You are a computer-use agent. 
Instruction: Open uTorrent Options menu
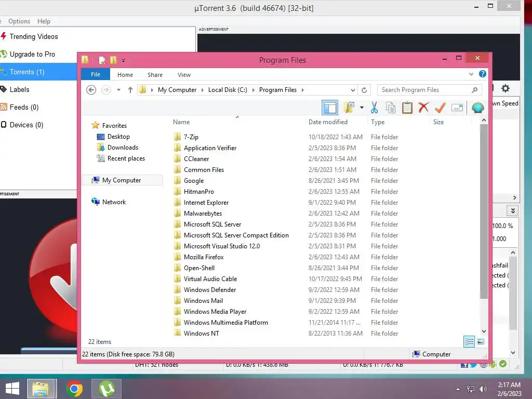pos(19,21)
